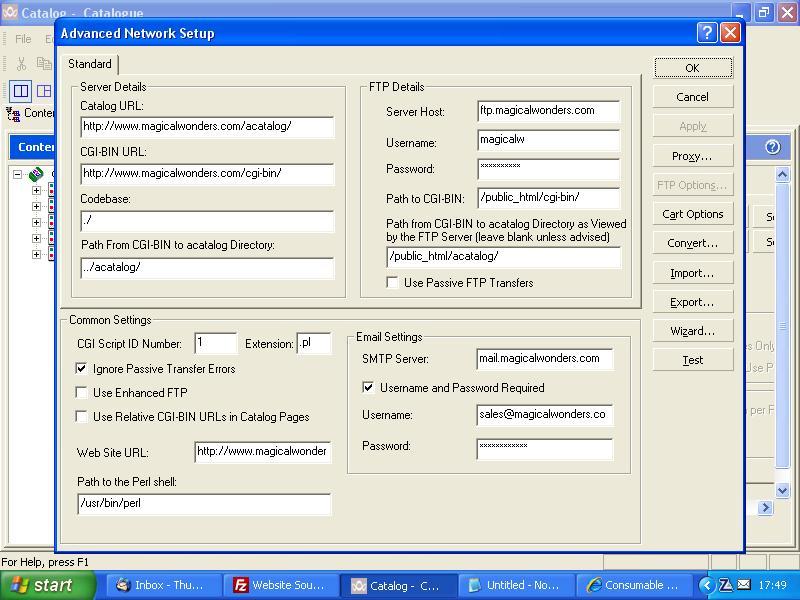Enable Use Passive FTP Transfers checkbox

pos(393,283)
